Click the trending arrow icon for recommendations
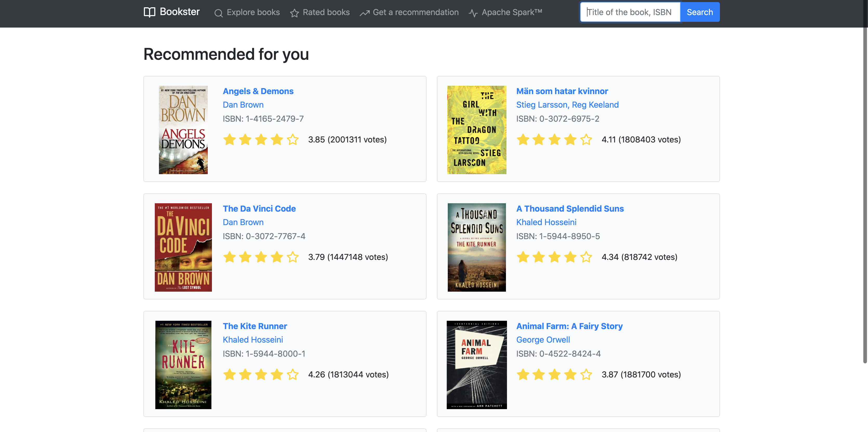The height and width of the screenshot is (432, 868). tap(364, 13)
